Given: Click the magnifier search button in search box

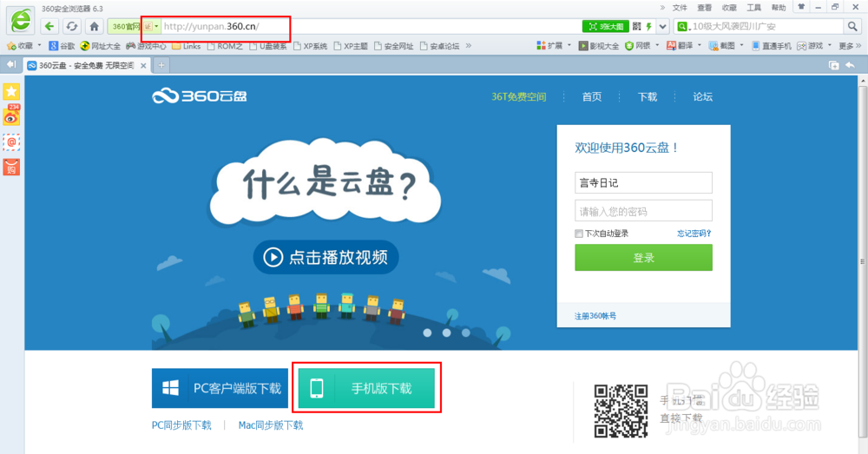Looking at the screenshot, I should (852, 26).
